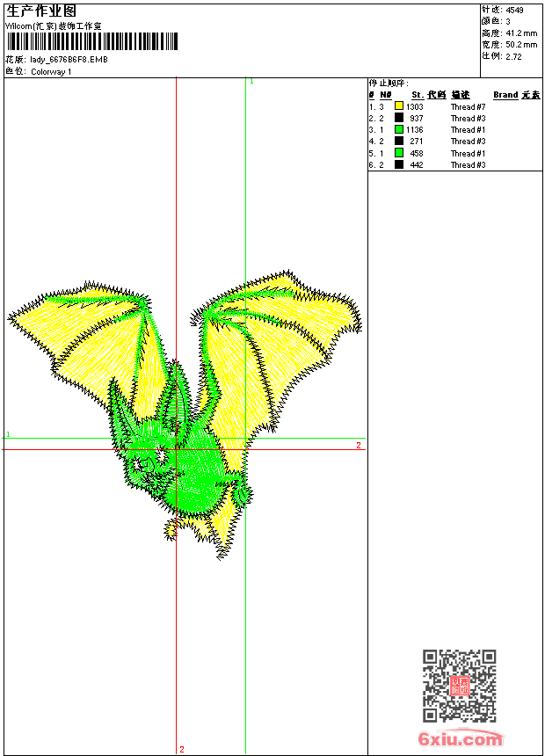
Task: Select the Thread #7 description text
Action: click(x=469, y=106)
